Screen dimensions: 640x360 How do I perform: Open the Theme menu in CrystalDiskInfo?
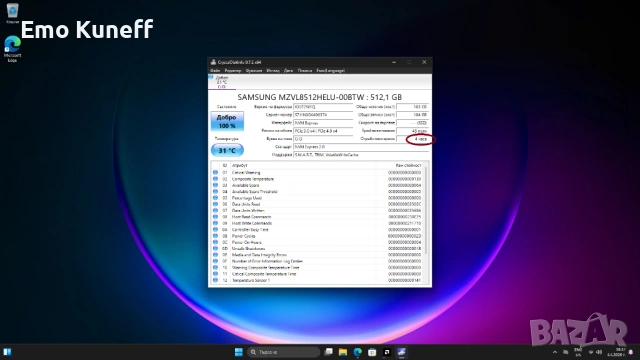[x=273, y=71]
